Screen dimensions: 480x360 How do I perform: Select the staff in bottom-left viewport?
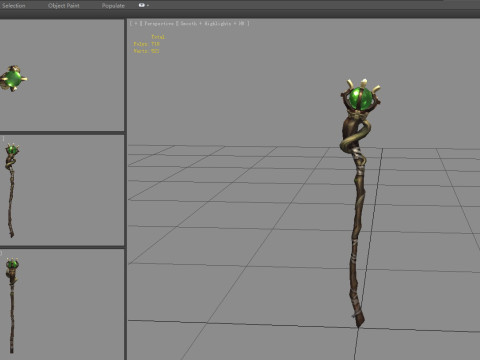(12, 305)
